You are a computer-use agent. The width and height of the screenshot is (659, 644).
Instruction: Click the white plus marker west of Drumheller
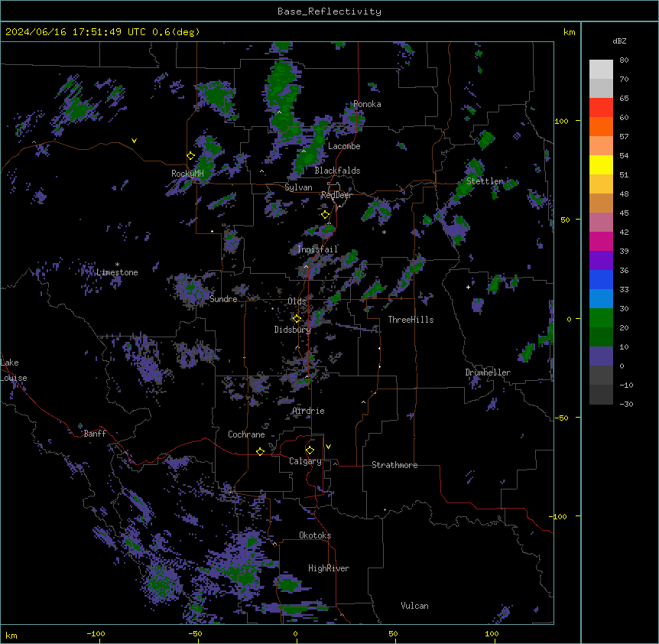[468, 287]
